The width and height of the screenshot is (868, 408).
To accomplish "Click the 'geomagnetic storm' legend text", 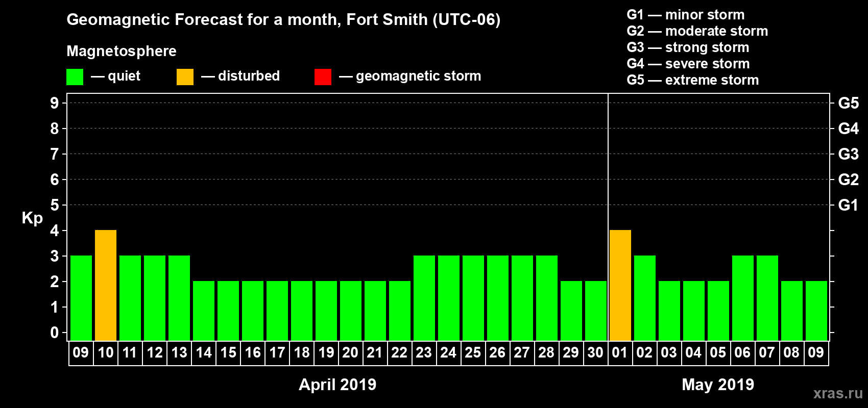I will point(418,76).
